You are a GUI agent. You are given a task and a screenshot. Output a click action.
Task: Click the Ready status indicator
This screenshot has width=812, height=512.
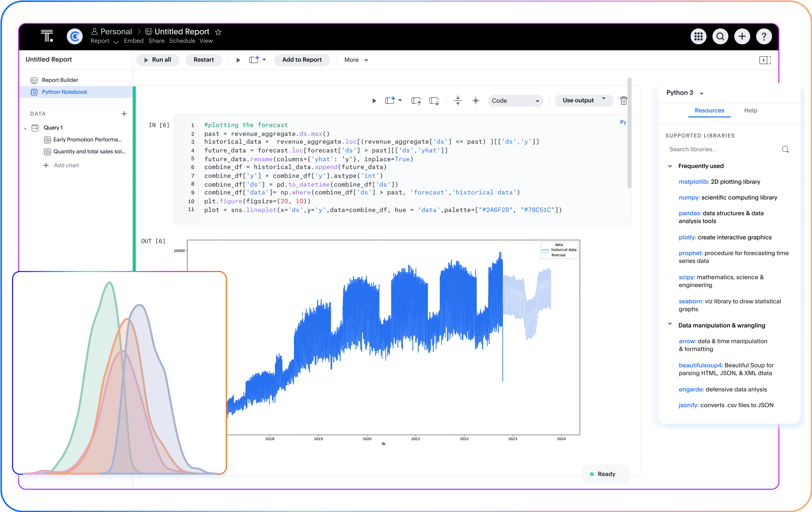pyautogui.click(x=605, y=474)
